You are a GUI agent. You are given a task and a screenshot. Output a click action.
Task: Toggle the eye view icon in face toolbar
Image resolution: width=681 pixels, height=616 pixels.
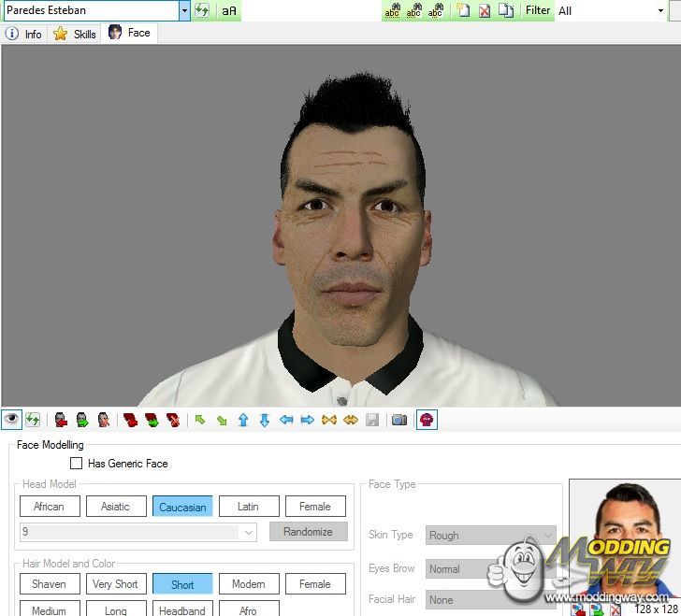point(12,420)
